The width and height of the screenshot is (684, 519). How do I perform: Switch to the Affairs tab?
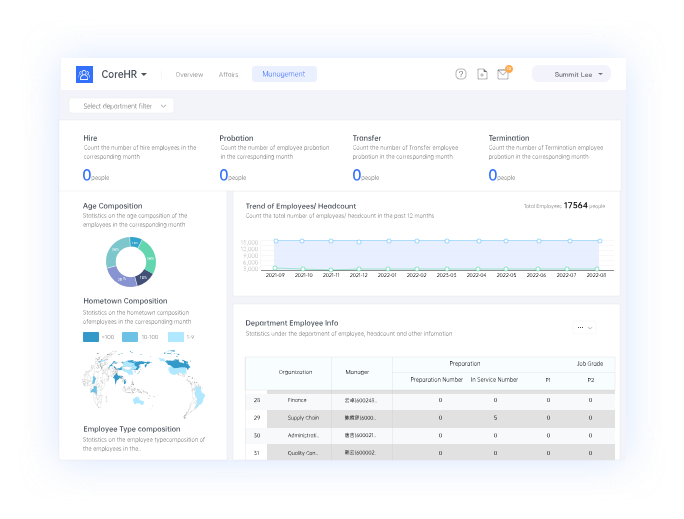pos(228,74)
